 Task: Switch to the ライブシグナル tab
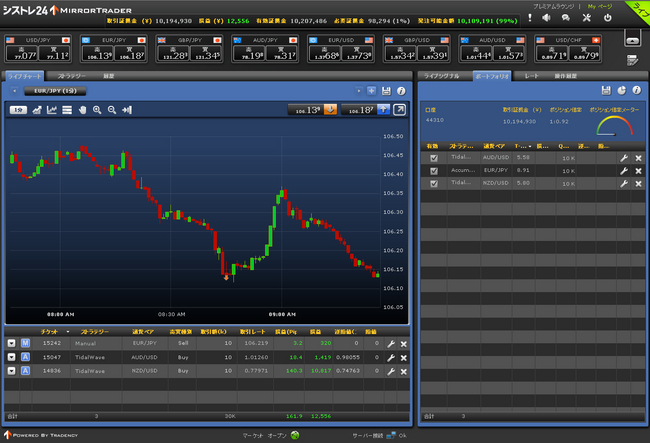point(443,75)
